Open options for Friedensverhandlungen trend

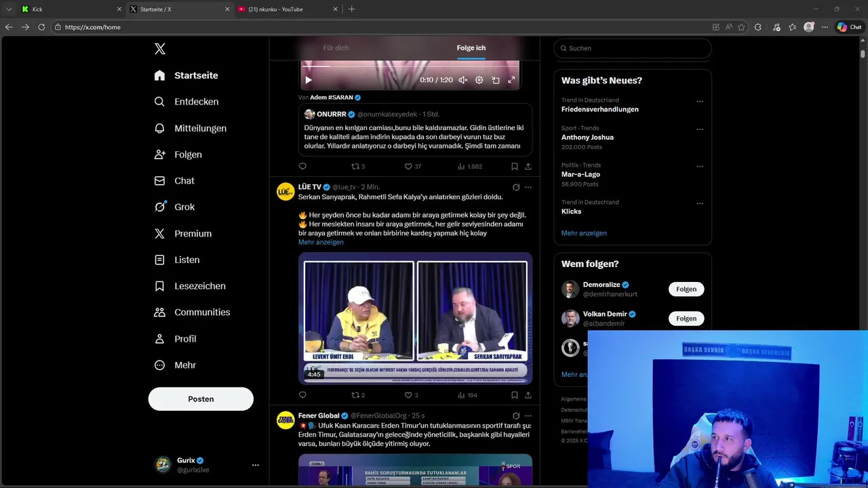(x=700, y=102)
